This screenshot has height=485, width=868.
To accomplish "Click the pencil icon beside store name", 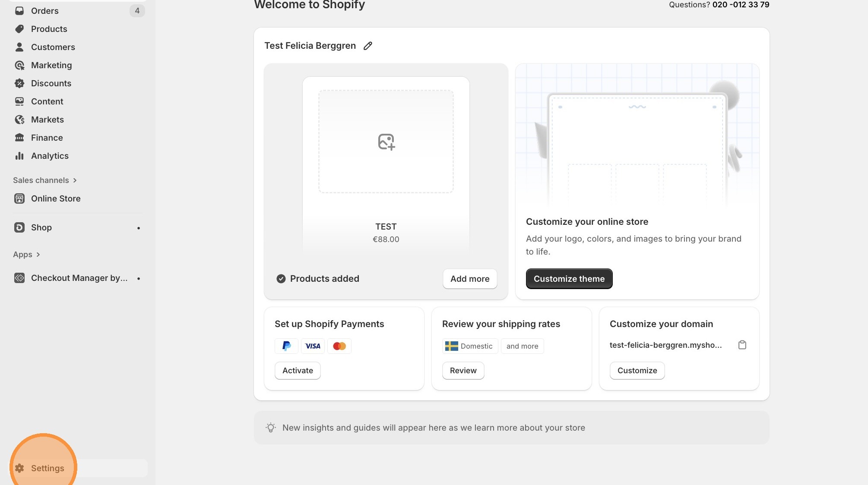I will 367,46.
